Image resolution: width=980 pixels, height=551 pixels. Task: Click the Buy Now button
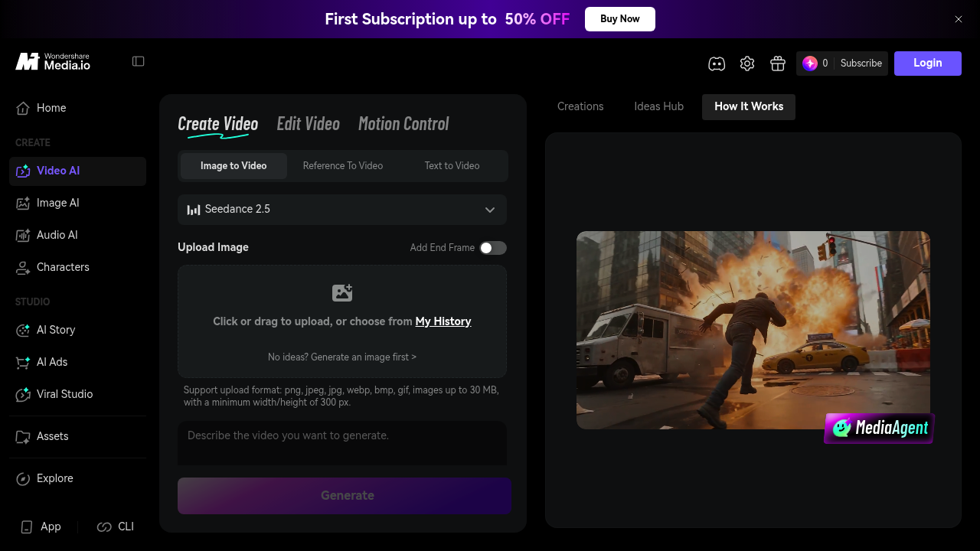click(x=620, y=19)
